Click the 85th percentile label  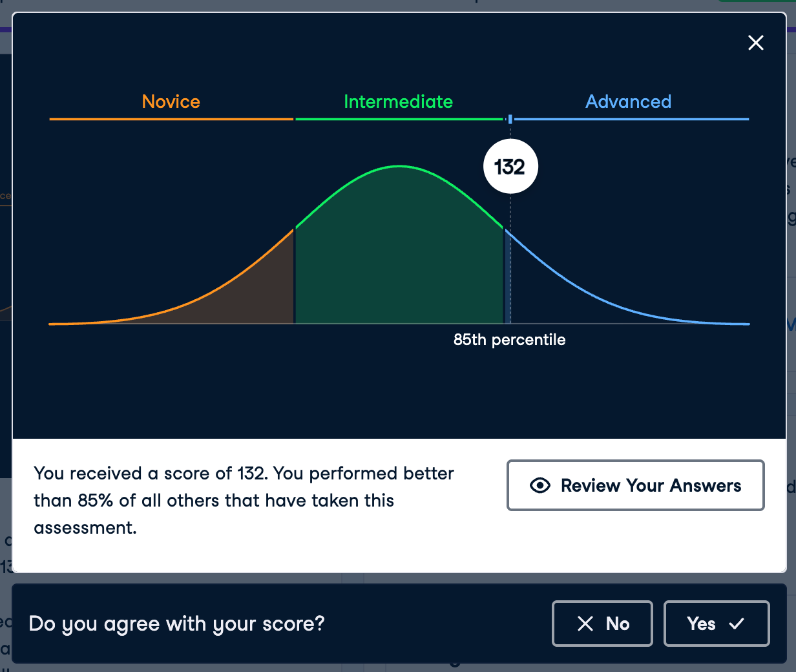[509, 340]
